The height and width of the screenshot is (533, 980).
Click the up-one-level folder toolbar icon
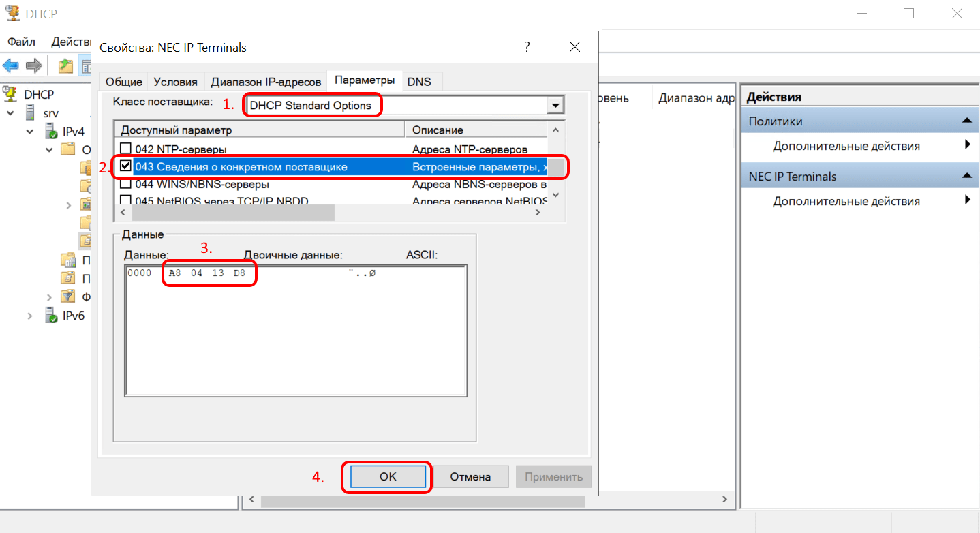click(65, 65)
